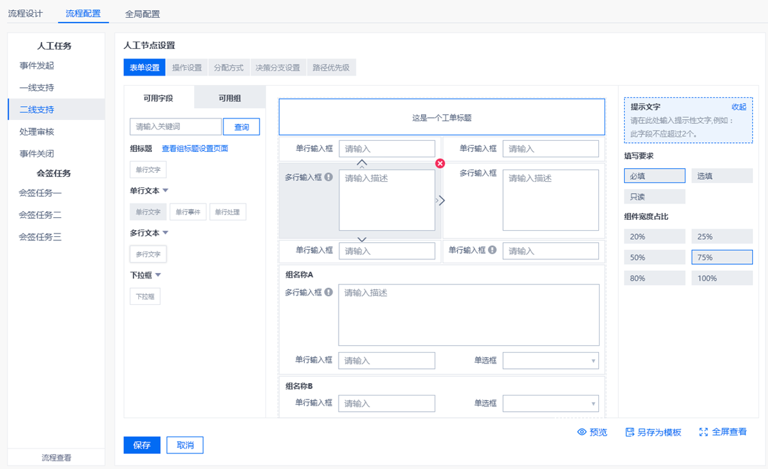Click the move-down chevron below 多行输入框

point(362,240)
